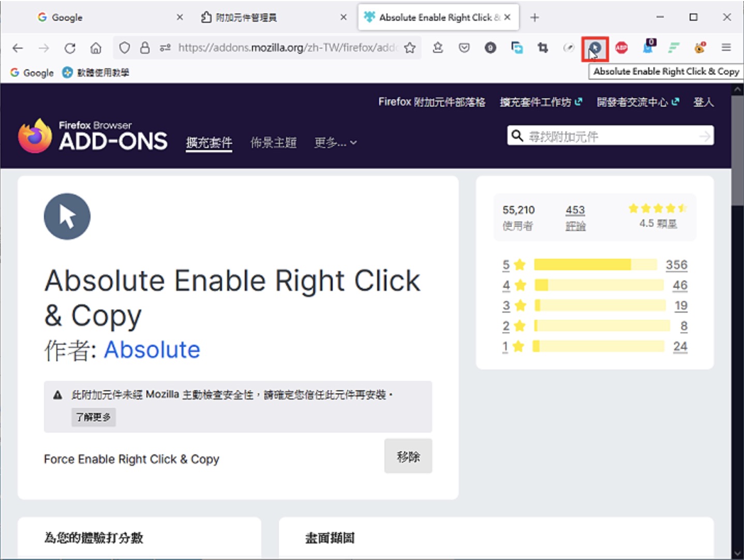Viewport: 744px width, 560px height.
Task: Open the author Absolute link
Action: 152,350
